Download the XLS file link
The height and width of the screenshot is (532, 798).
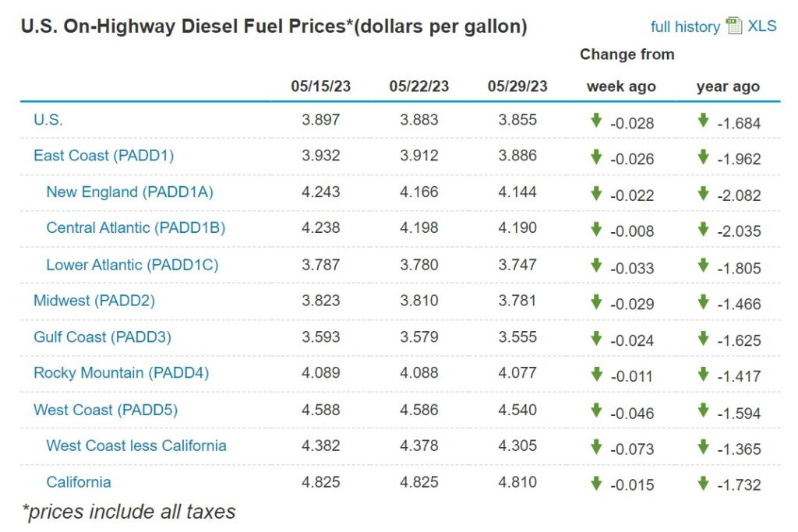click(762, 26)
